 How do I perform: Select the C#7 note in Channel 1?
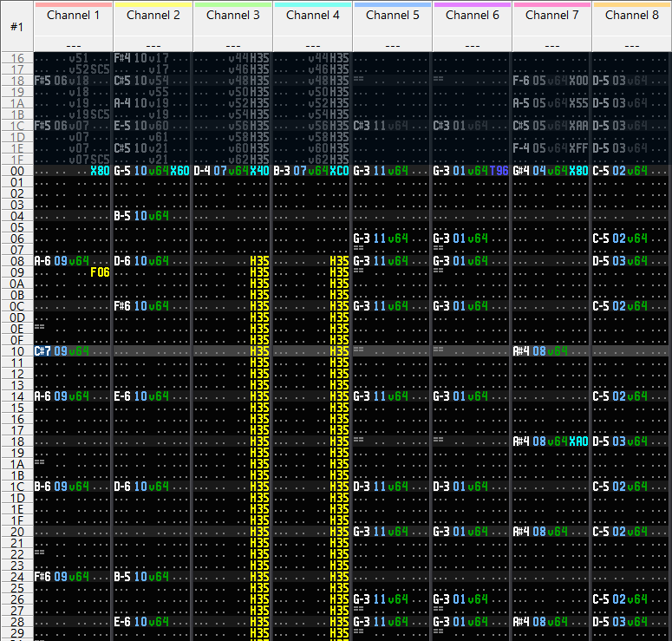[42, 351]
